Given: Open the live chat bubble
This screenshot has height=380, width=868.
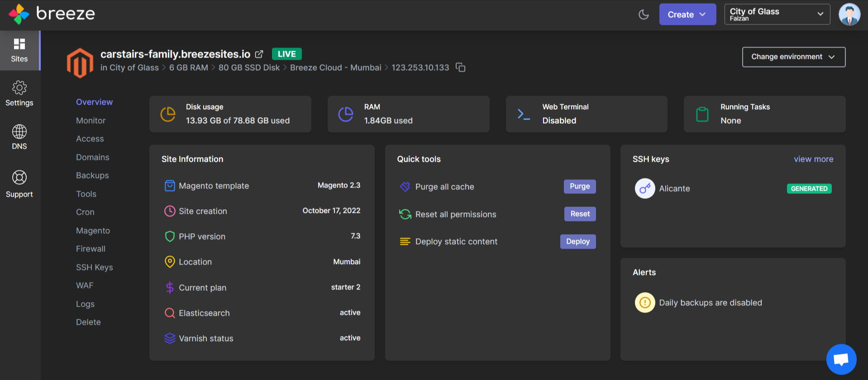Looking at the screenshot, I should [841, 360].
